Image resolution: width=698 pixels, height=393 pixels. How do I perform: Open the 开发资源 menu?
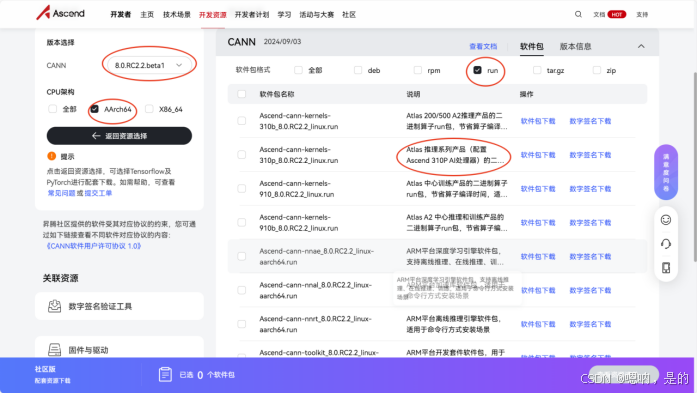(212, 15)
